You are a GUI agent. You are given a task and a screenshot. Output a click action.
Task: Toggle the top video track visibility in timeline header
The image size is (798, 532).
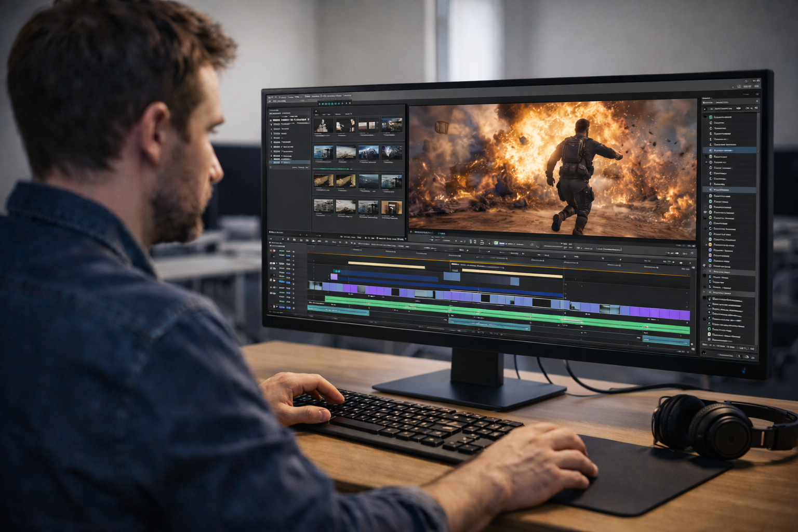pos(274,251)
